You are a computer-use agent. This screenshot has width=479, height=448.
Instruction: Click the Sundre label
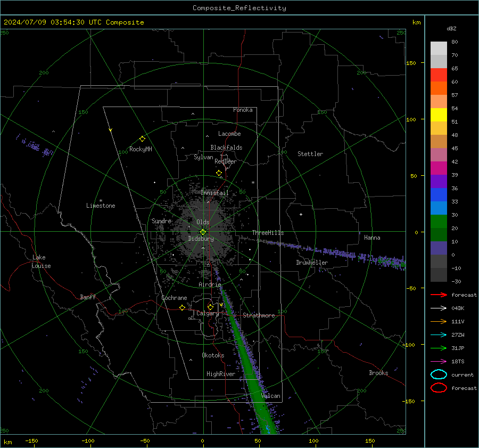pyautogui.click(x=161, y=221)
